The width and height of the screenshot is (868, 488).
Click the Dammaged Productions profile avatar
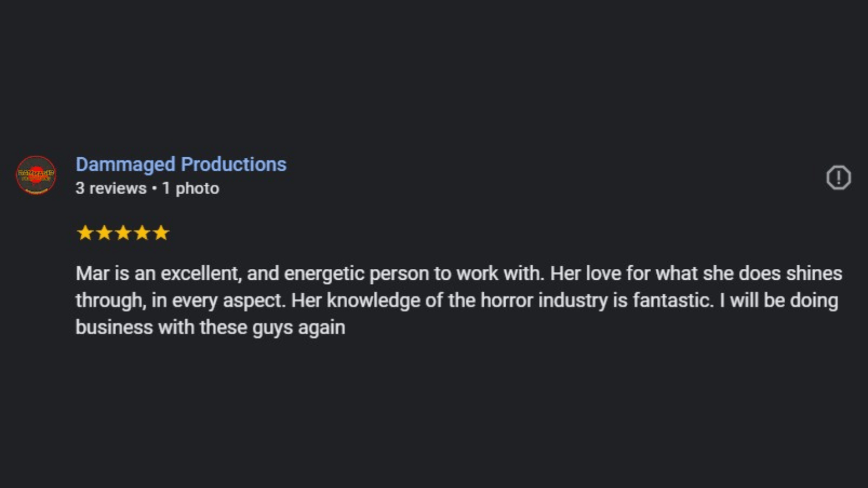[x=36, y=175]
